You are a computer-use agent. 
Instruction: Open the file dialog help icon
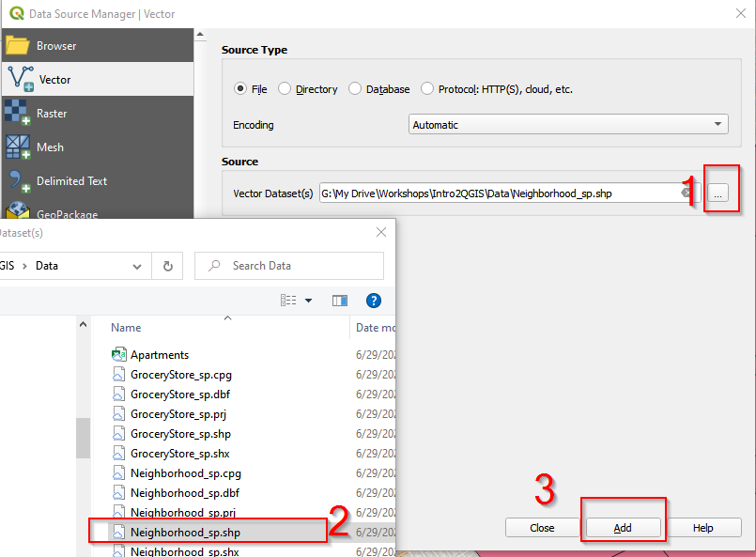click(x=374, y=301)
